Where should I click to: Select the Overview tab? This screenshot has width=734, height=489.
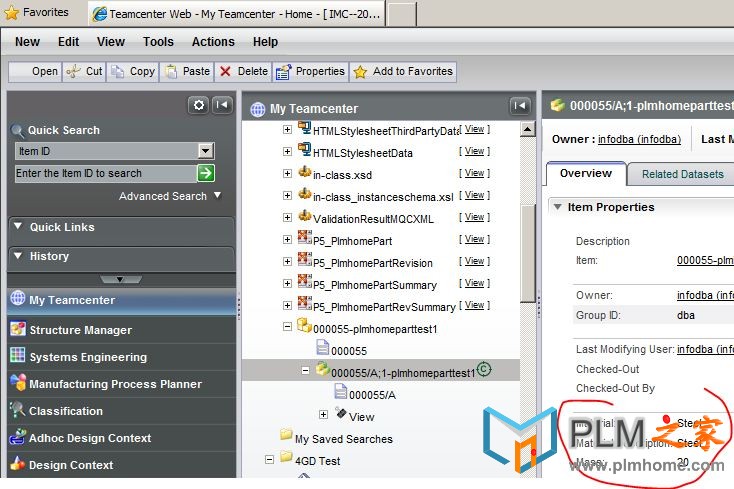[586, 173]
